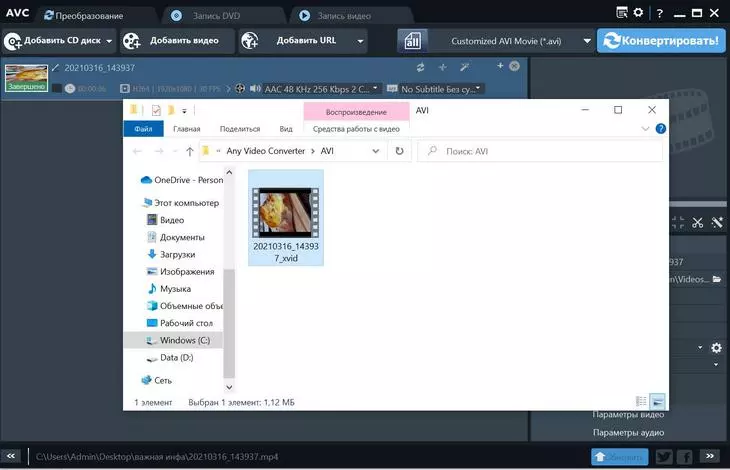Viewport: 730px width, 470px height.
Task: Open the AVC output folder icon
Action: [716, 279]
